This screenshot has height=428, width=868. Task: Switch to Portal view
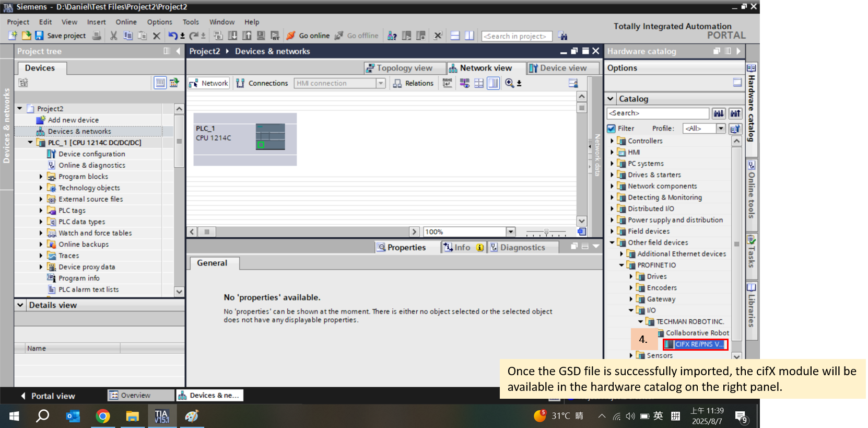48,396
